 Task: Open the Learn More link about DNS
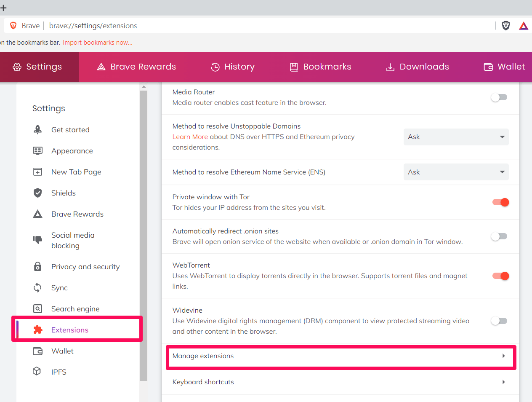[190, 137]
